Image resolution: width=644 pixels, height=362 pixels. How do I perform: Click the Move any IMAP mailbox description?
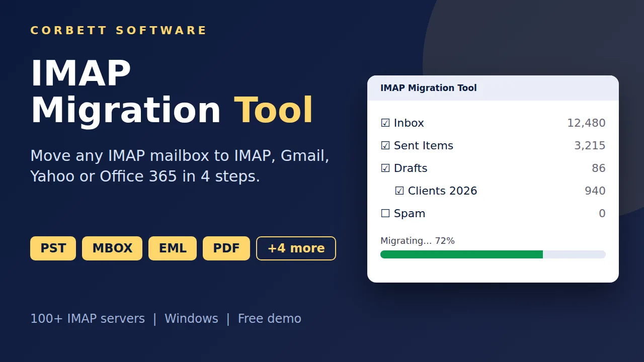pos(180,166)
